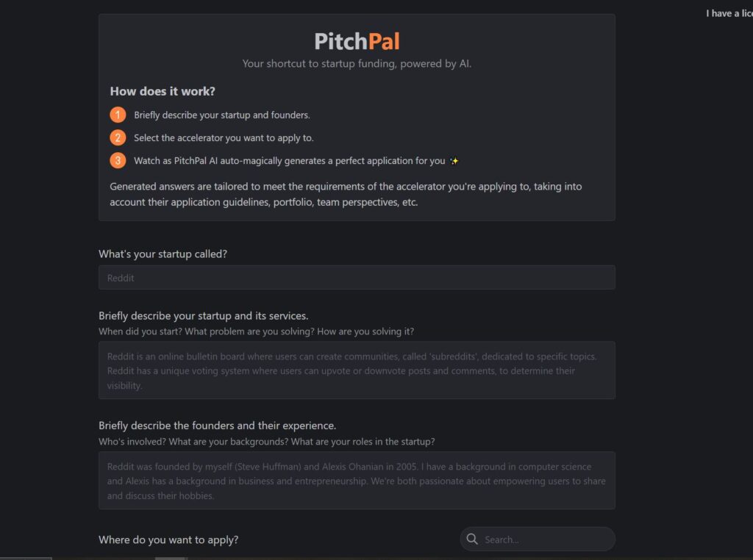Click the 'Generated answers are tailored' paragraph
The width and height of the screenshot is (753, 560).
click(346, 194)
